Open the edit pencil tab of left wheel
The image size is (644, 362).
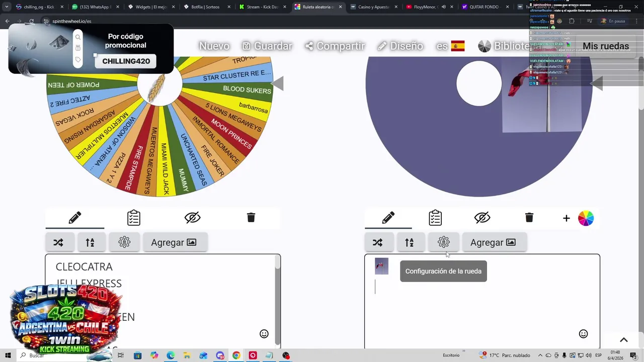[x=75, y=218]
